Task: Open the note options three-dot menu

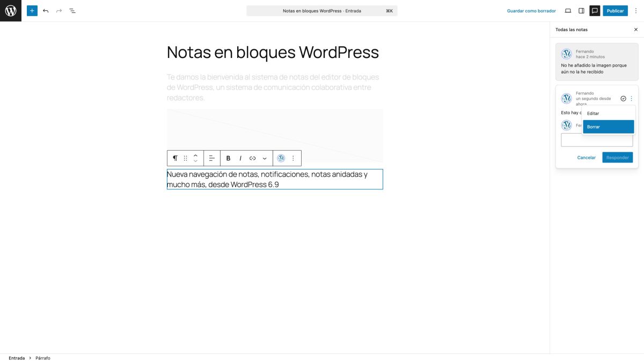Action: [x=631, y=98]
